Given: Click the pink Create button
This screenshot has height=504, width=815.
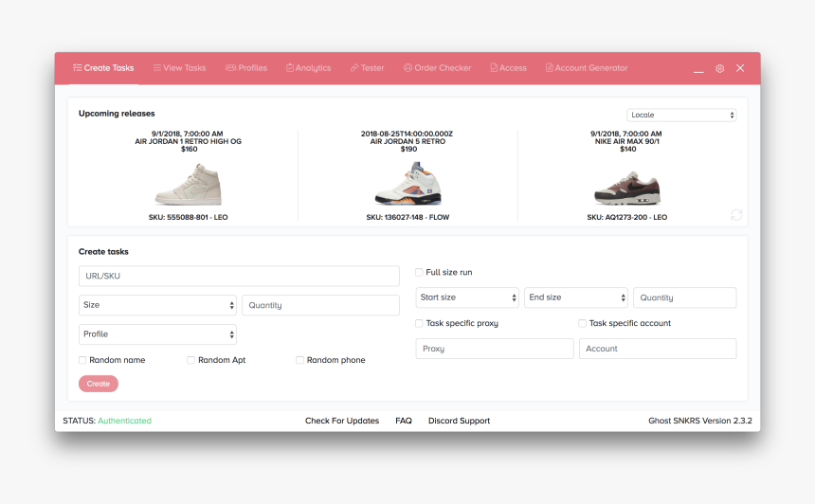Looking at the screenshot, I should 99,384.
